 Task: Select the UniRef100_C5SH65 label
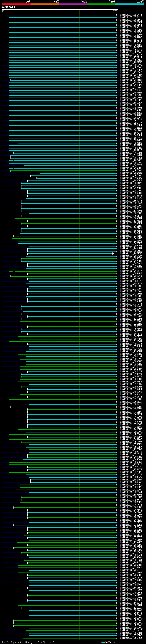131,638
